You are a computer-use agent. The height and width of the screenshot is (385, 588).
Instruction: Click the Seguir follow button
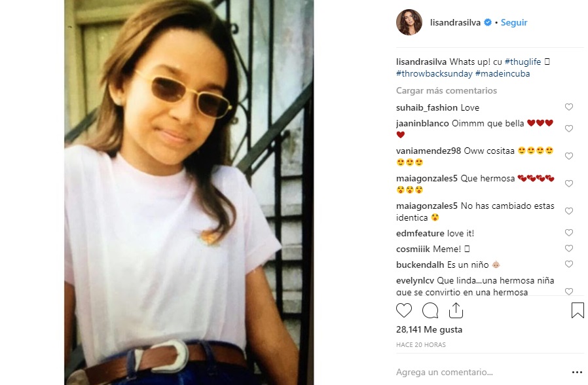[514, 22]
